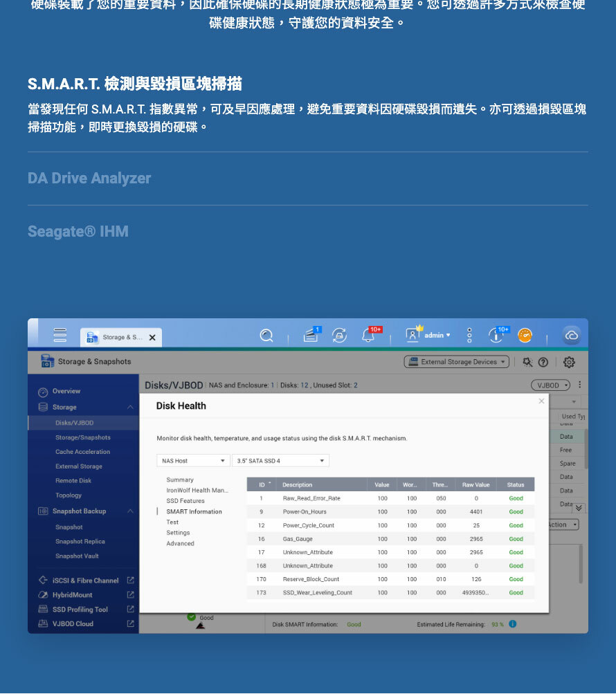Viewport: 616px width, 694px height.
Task: Open notifications bell with 10+ badge
Action: [x=369, y=335]
